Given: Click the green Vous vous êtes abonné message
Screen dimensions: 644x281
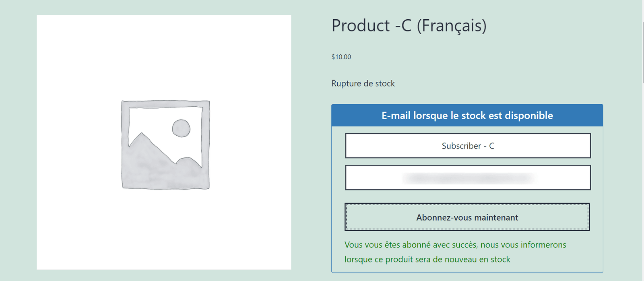Looking at the screenshot, I should [455, 252].
